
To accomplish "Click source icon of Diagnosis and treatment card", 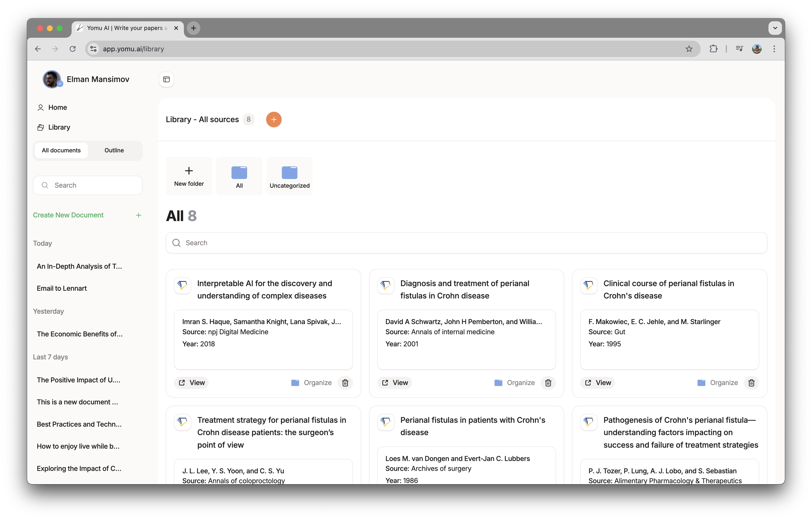I will tap(386, 285).
